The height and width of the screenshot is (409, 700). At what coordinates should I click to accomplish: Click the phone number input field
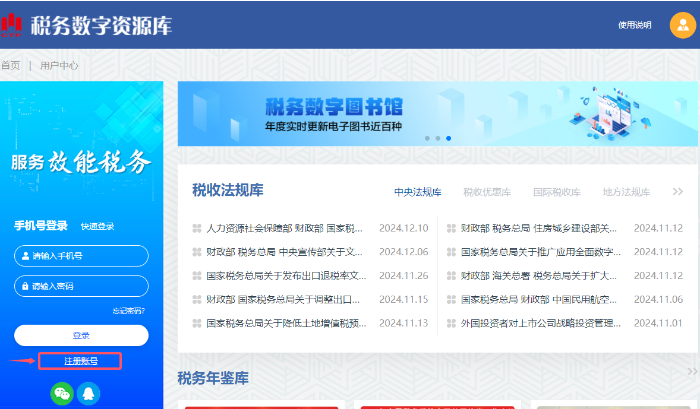point(81,256)
